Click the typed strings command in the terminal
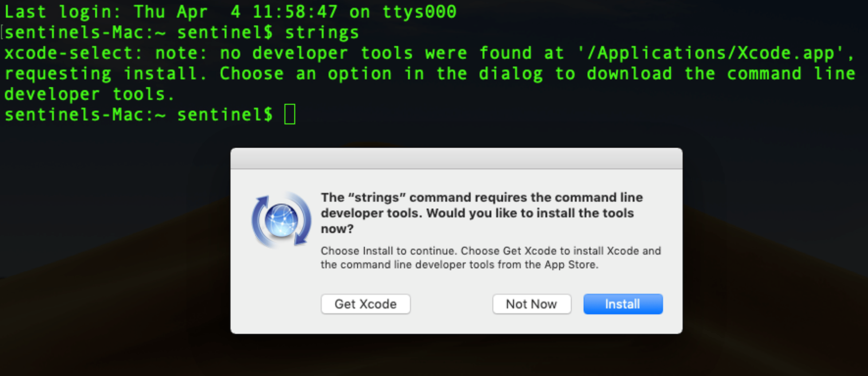868x376 pixels. pos(322,33)
